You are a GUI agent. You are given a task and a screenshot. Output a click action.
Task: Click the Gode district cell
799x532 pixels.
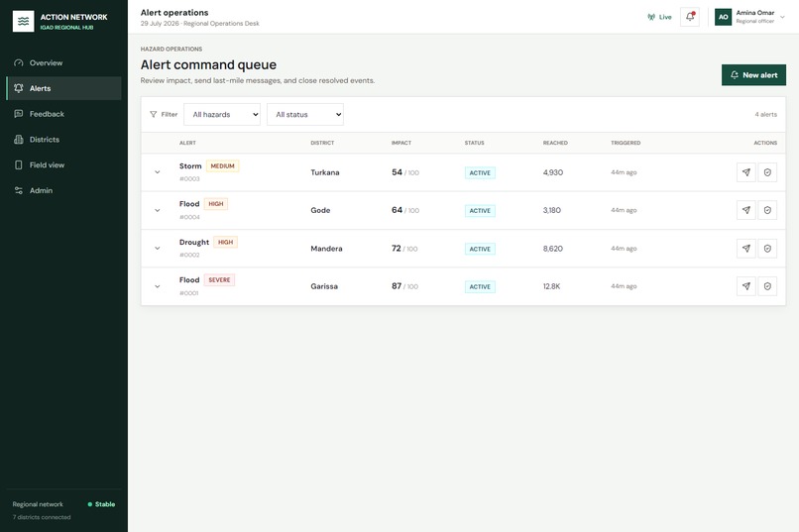320,210
